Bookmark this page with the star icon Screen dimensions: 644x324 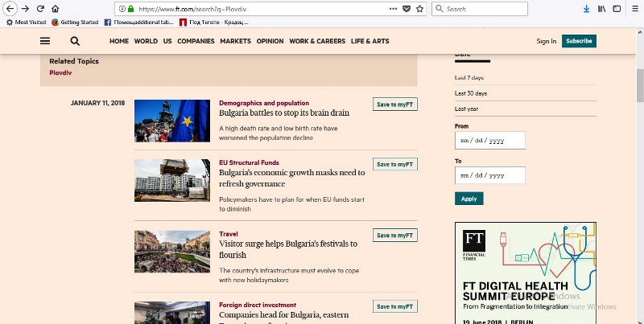419,9
